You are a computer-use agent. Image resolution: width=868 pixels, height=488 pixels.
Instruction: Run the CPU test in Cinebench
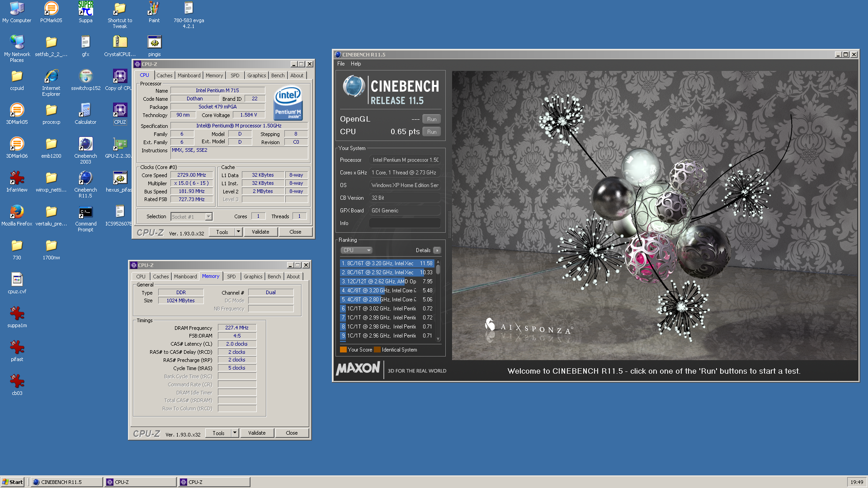pyautogui.click(x=432, y=132)
